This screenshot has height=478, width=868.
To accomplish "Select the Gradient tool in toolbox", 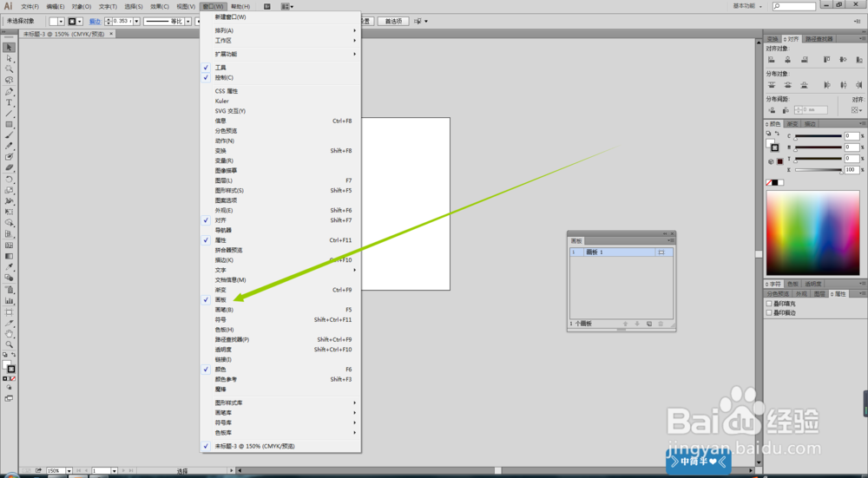I will click(x=9, y=256).
